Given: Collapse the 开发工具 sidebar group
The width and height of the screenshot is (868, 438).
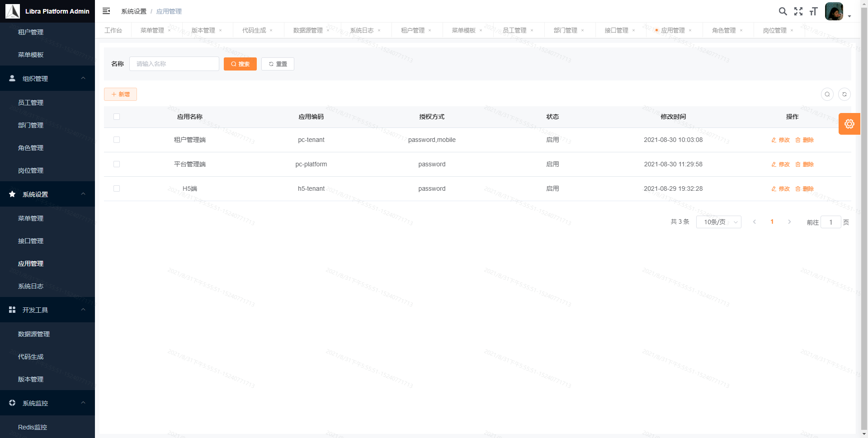Looking at the screenshot, I should (x=47, y=310).
